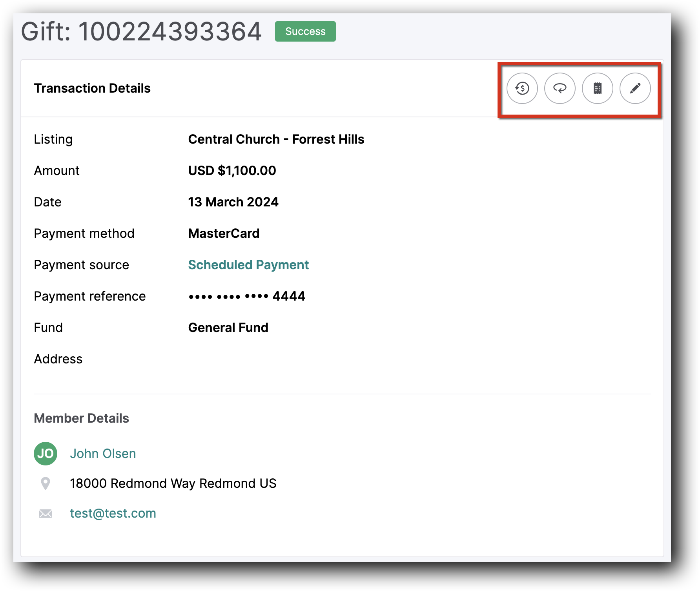The height and width of the screenshot is (591, 700).
Task: Click the location pin icon beside the address
Action: [x=46, y=483]
